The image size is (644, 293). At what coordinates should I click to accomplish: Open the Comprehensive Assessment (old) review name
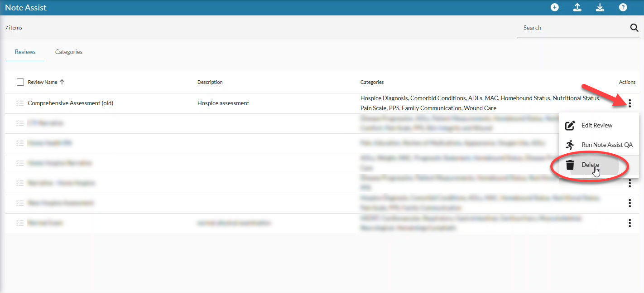click(x=70, y=103)
